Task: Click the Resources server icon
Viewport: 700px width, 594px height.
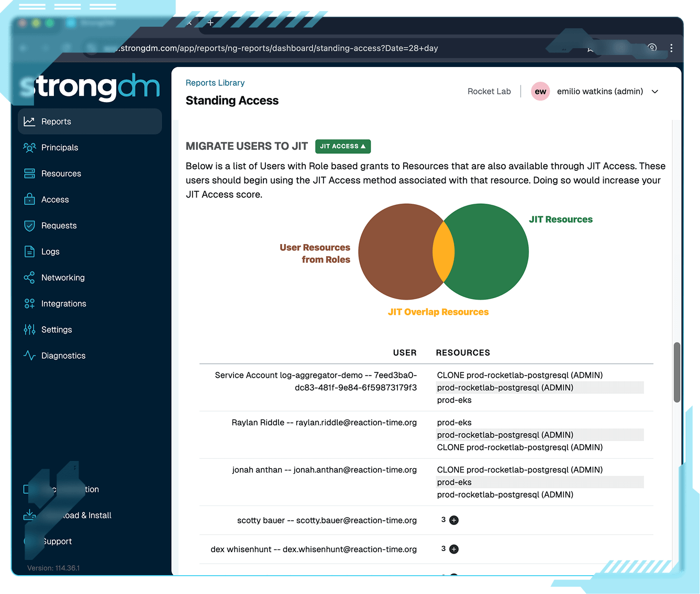Action: point(29,173)
